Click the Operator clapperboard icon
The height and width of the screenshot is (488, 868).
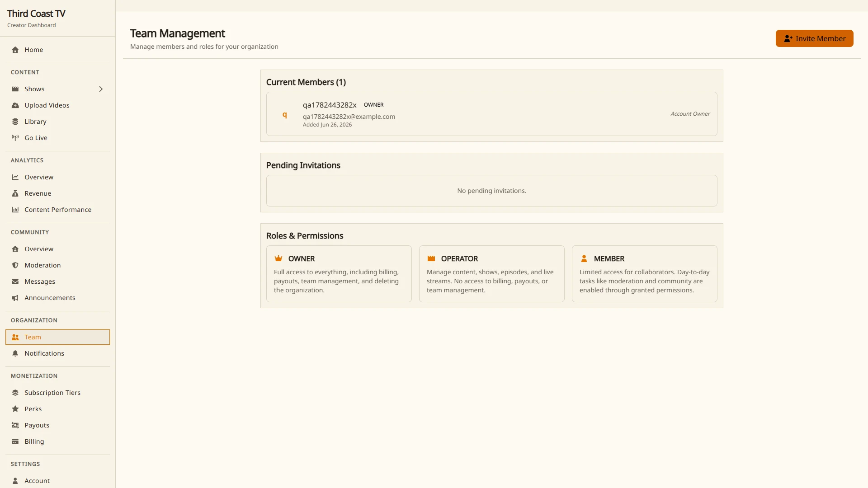click(x=431, y=258)
